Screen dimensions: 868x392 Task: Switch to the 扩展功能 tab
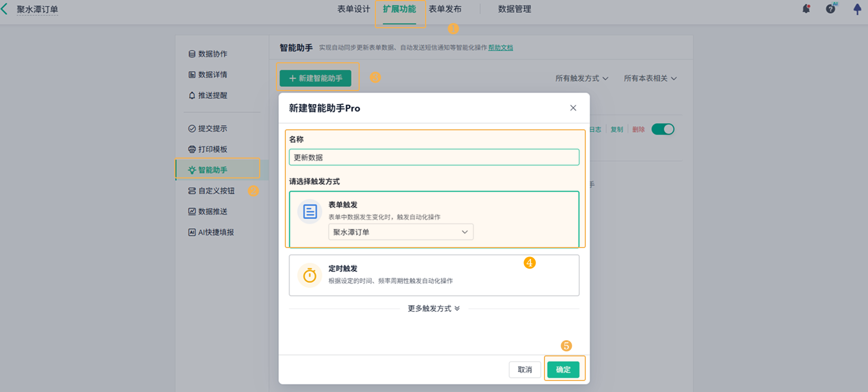(x=399, y=9)
